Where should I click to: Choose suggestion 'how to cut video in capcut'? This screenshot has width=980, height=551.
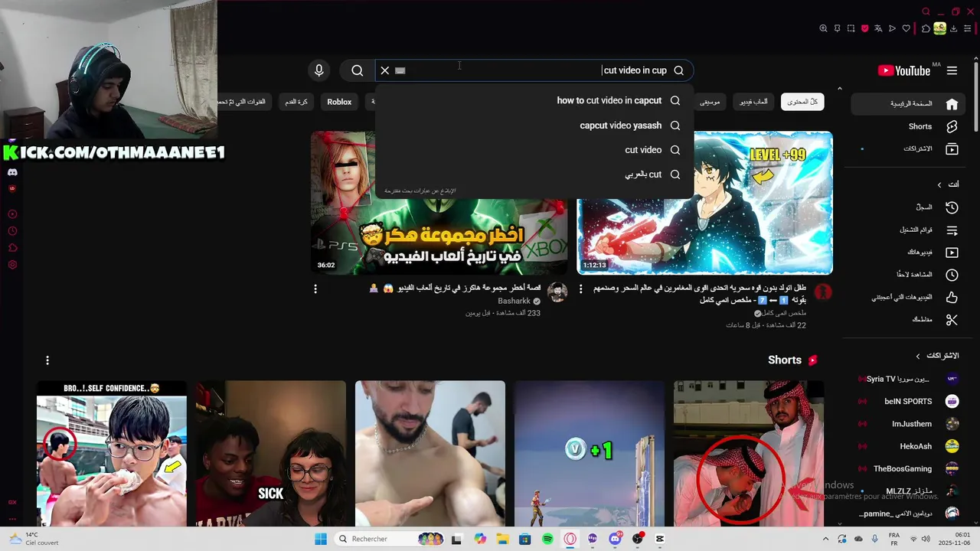pyautogui.click(x=534, y=100)
